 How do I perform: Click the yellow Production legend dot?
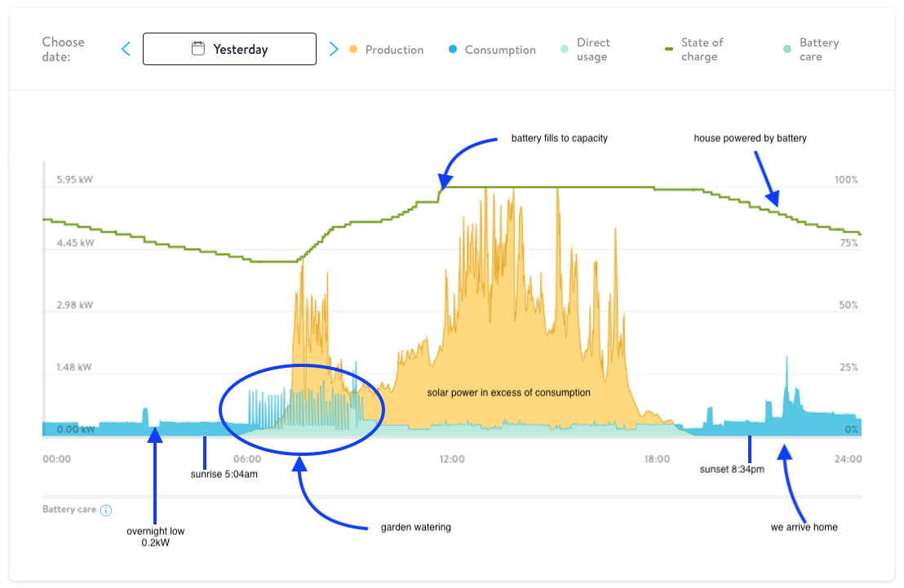pyautogui.click(x=353, y=50)
